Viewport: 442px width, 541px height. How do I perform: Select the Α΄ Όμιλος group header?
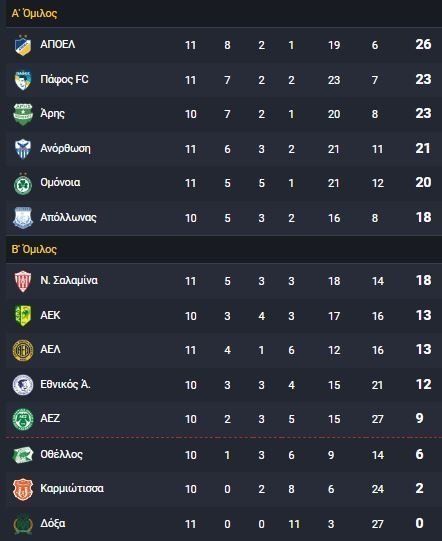click(x=34, y=13)
